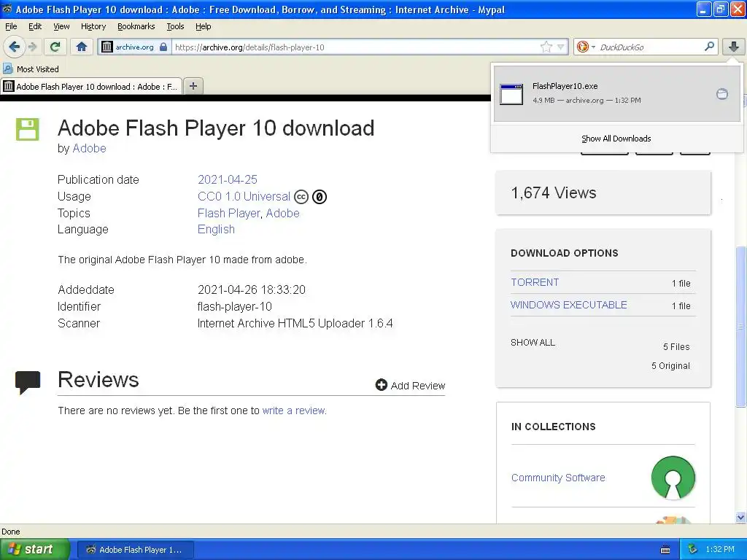Image resolution: width=747 pixels, height=560 pixels.
Task: Click the Community Software green keyhole thumbnail
Action: 673,478
